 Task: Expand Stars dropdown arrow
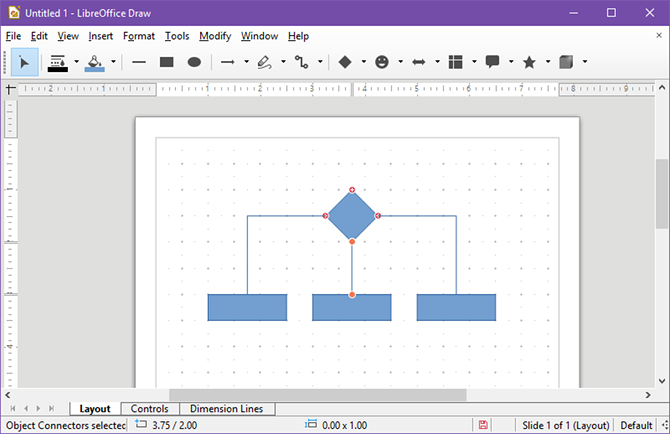pyautogui.click(x=548, y=62)
